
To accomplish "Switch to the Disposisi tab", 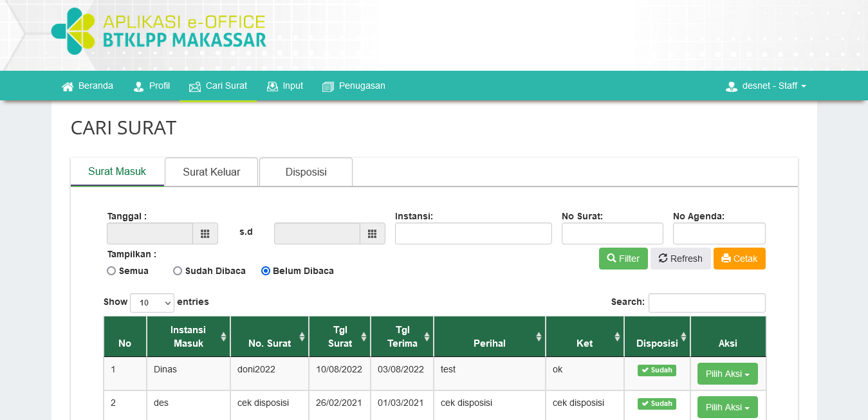I will (306, 172).
